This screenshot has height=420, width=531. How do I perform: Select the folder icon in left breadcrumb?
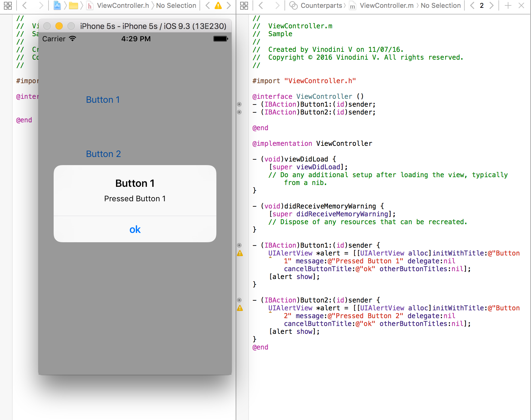(74, 5)
